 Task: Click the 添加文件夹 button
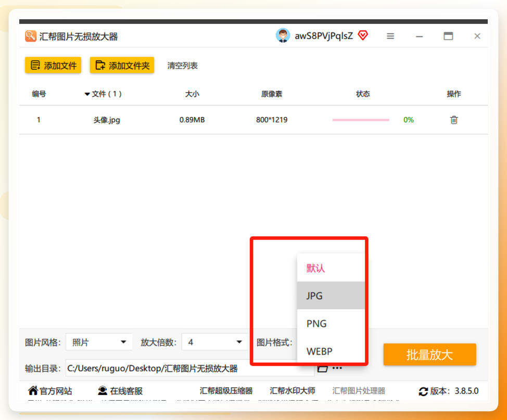[122, 65]
